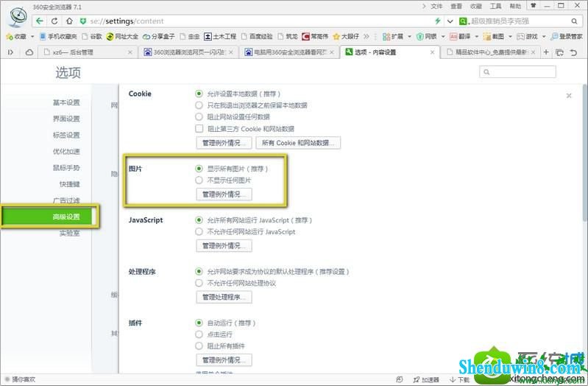Screen dimensions: 588x386
Task: Click the browser back arrow
Action: (x=40, y=21)
